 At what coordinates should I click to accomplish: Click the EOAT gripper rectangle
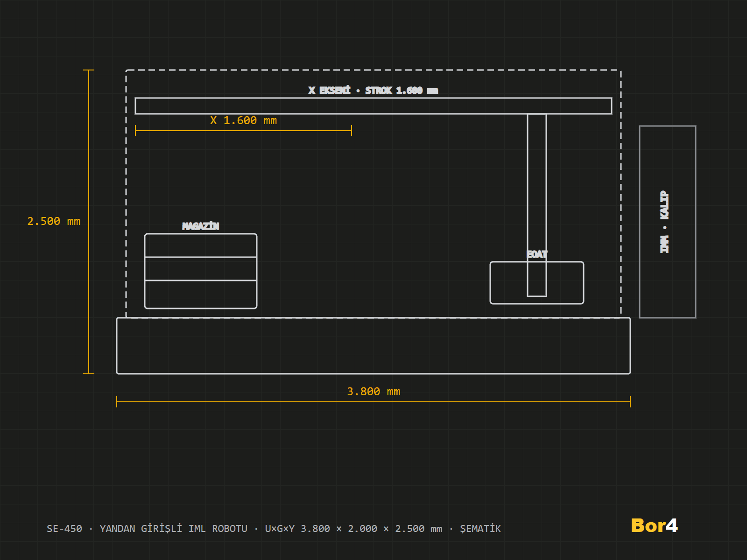coord(537,283)
